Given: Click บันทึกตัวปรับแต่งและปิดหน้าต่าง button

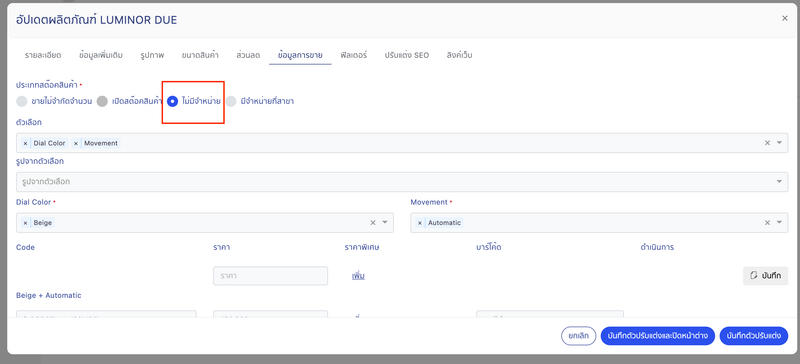Looking at the screenshot, I should (x=658, y=336).
